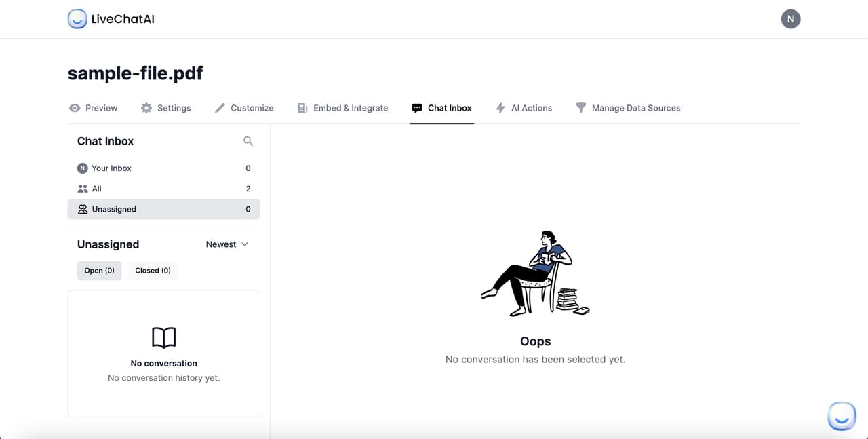The height and width of the screenshot is (439, 868).
Task: Open the Preview tab
Action: click(94, 108)
